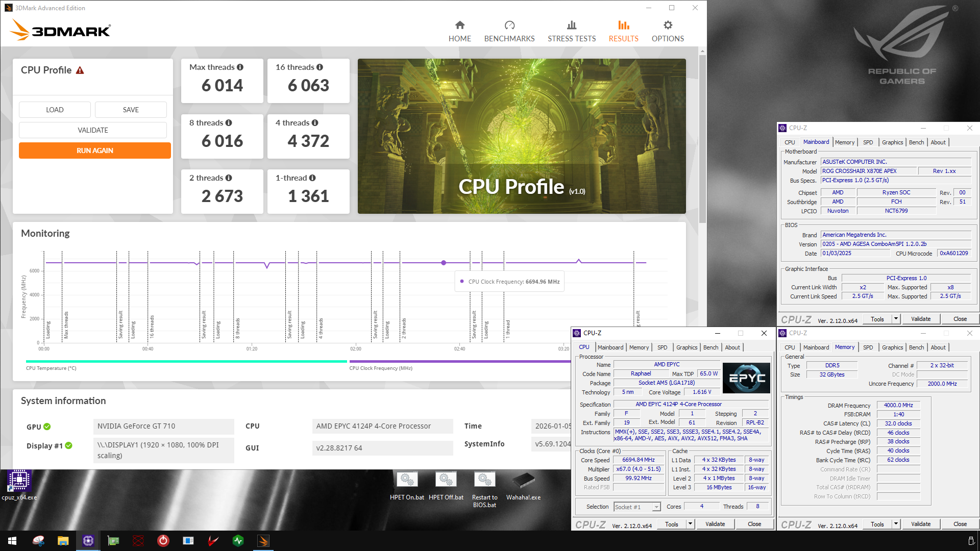980x551 pixels.
Task: Select HPET Off.bat desktop icon
Action: 446,485
